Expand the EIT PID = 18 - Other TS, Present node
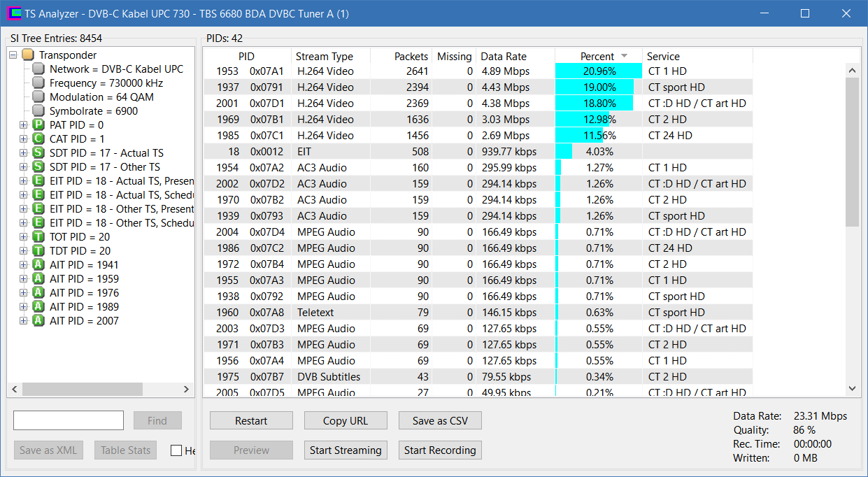Screen dimensions: 868x477 coord(24,209)
